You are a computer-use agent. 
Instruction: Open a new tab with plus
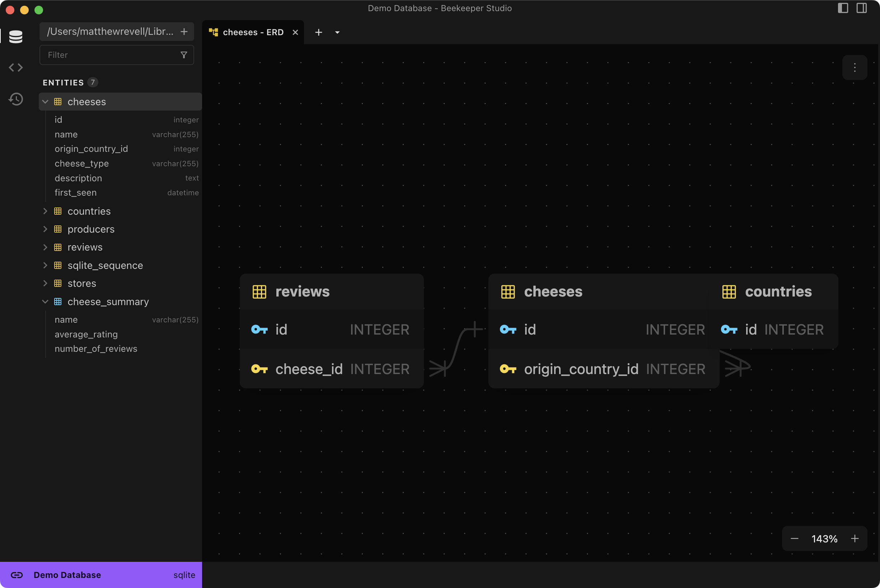coord(318,33)
